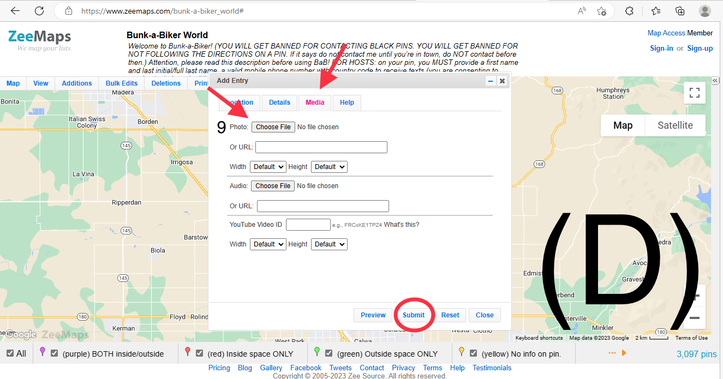Open the browser extensions icon
The height and width of the screenshot is (379, 723).
[629, 11]
